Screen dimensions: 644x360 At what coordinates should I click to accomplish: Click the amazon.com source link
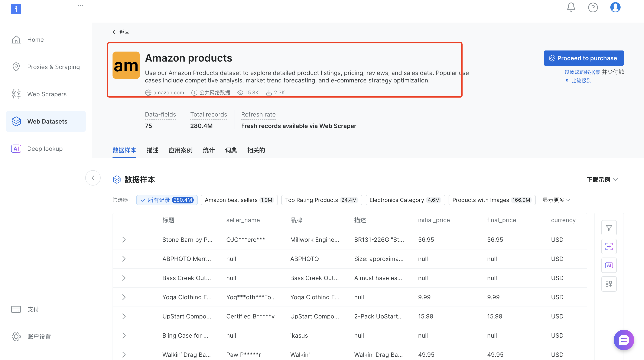(x=165, y=92)
